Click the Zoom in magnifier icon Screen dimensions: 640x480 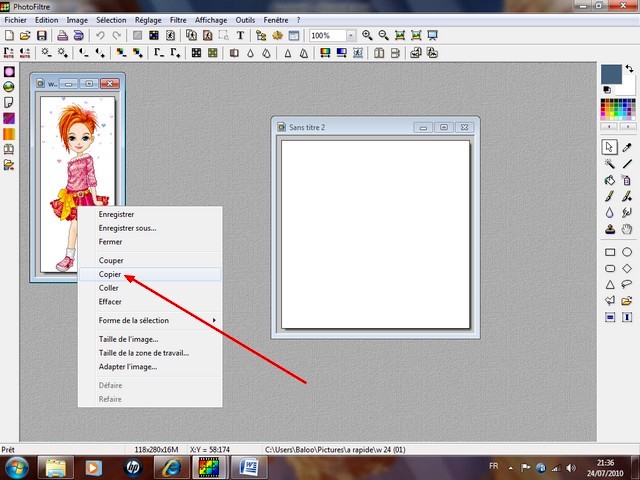coord(367,36)
